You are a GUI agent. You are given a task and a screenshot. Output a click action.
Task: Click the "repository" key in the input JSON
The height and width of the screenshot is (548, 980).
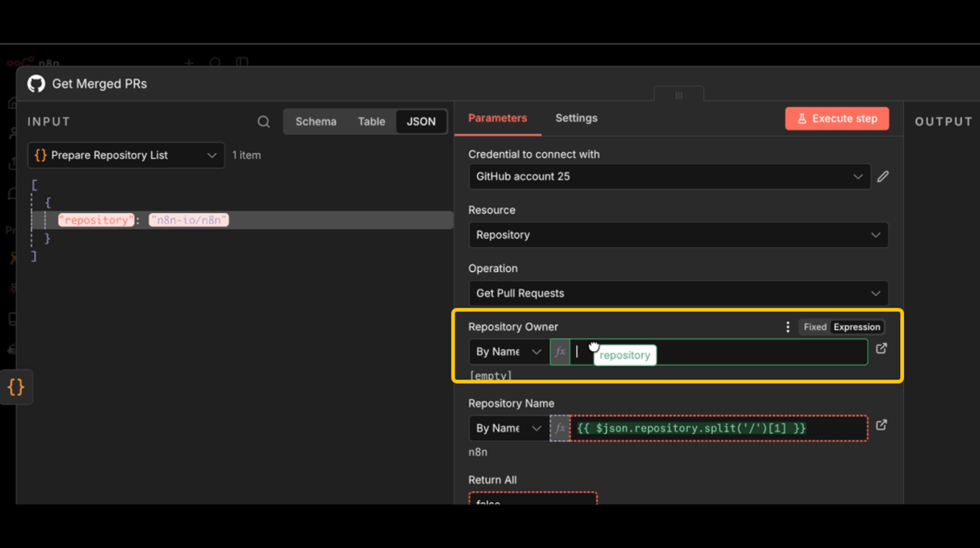point(96,220)
